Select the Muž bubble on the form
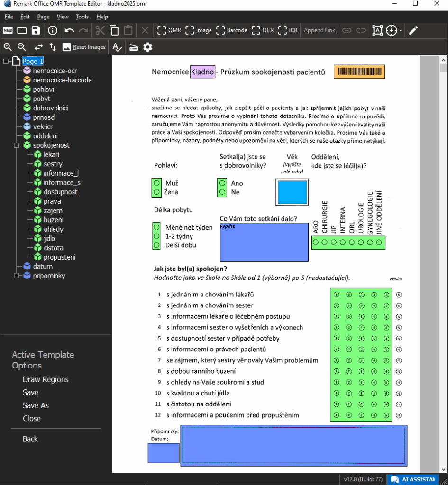 156,183
